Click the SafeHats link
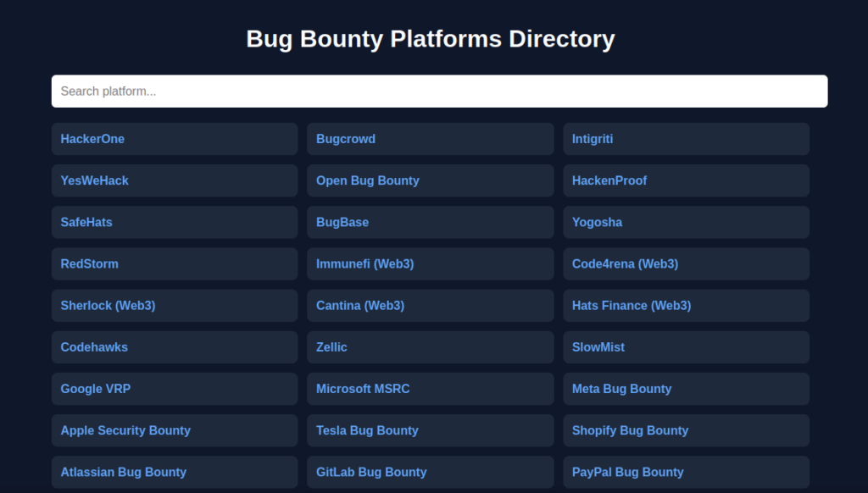 tap(86, 222)
